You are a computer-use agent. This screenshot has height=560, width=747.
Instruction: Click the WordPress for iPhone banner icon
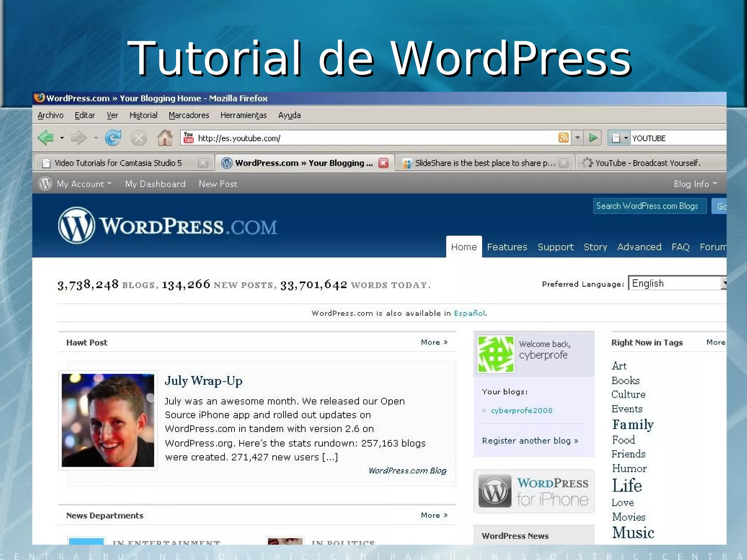[495, 491]
